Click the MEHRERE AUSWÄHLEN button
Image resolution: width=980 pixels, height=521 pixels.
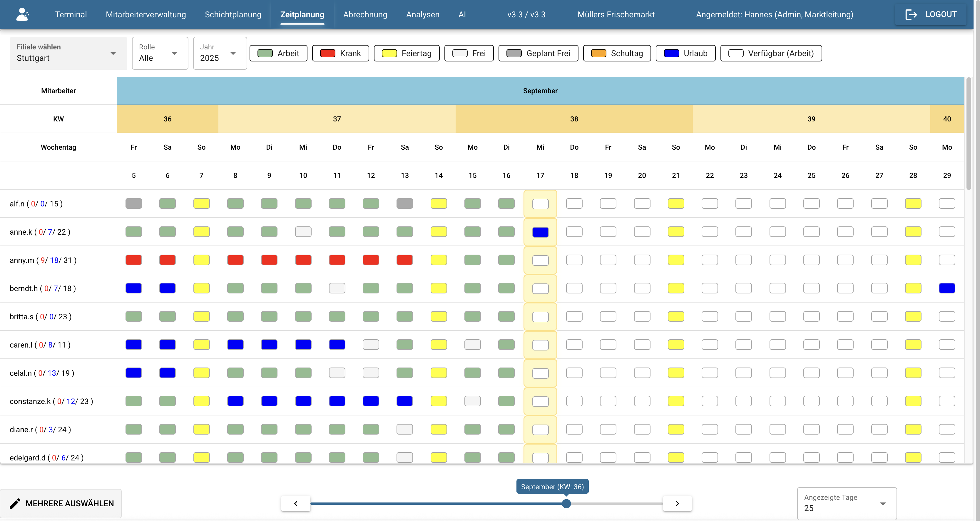[61, 503]
